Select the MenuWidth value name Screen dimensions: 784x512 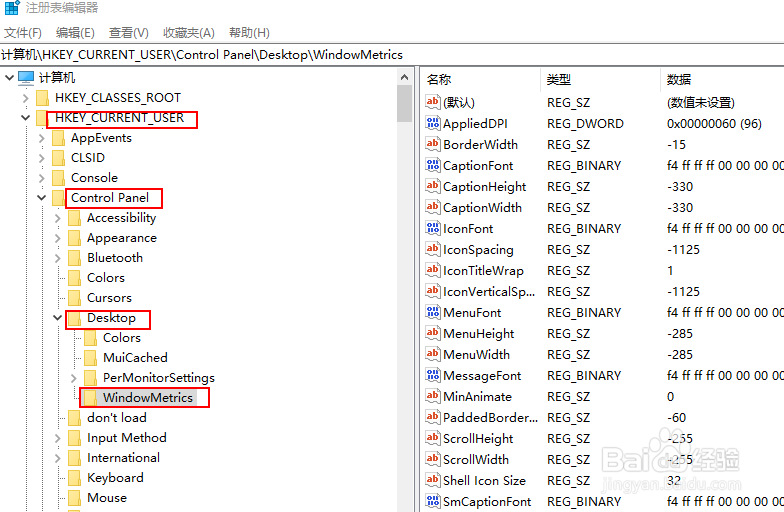(476, 354)
